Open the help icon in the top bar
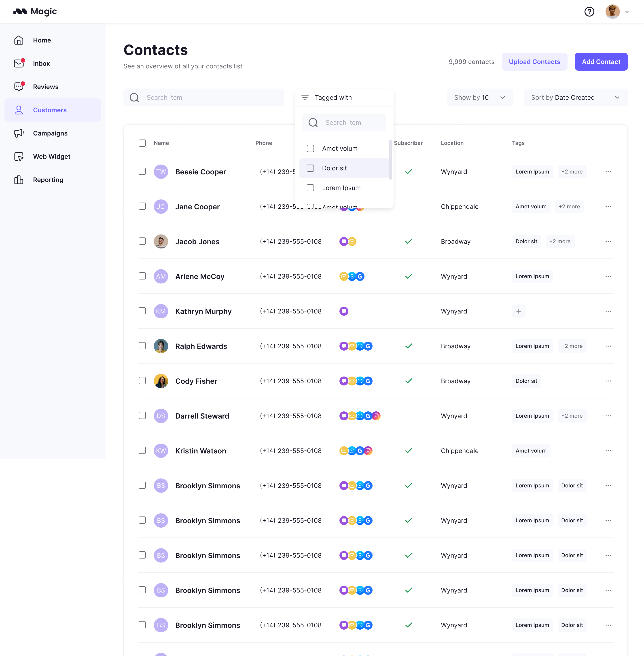Viewport: 644px width, 656px height. point(589,11)
